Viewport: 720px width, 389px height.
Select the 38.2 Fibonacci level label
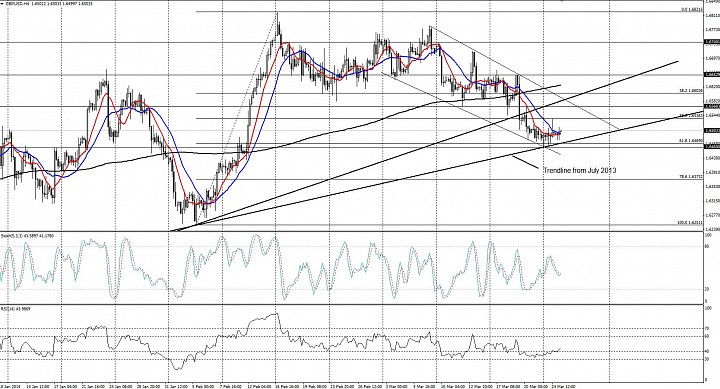click(691, 91)
